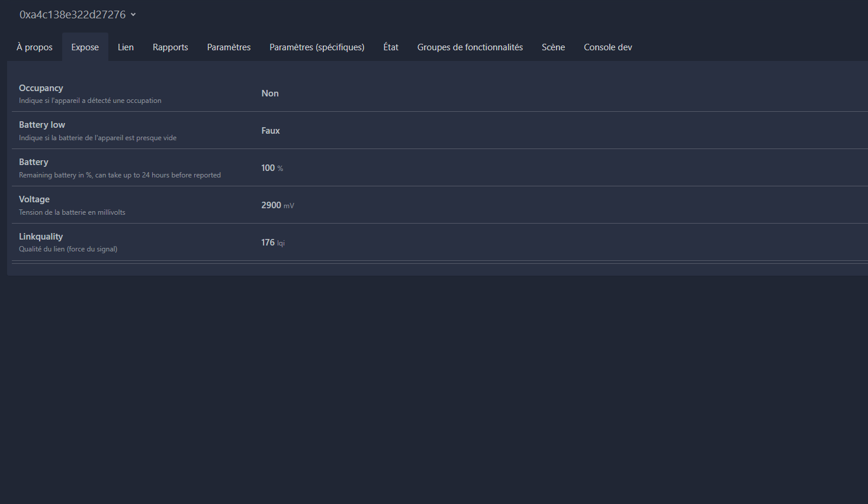Select the Expose tab
Image resolution: width=868 pixels, height=504 pixels.
[x=85, y=47]
